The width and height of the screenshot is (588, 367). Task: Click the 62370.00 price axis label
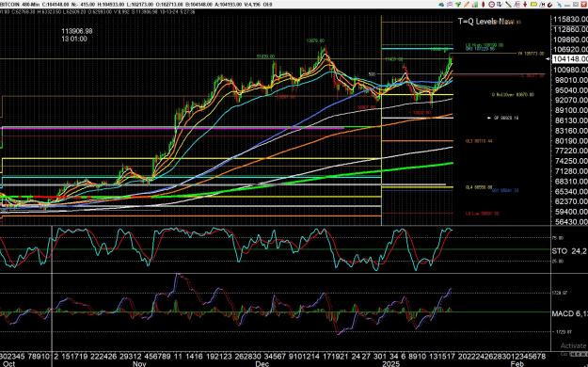(x=571, y=201)
